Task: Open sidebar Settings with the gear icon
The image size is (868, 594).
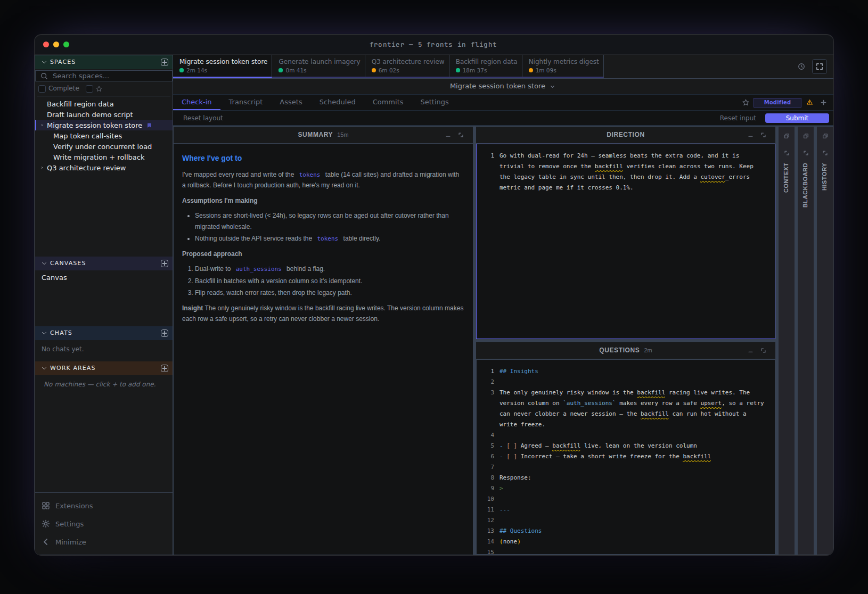Action: point(46,524)
